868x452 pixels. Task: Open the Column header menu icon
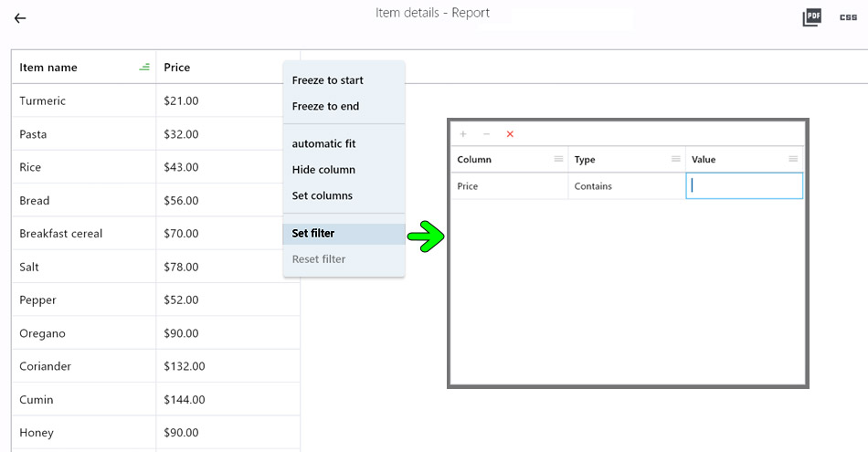pos(558,159)
